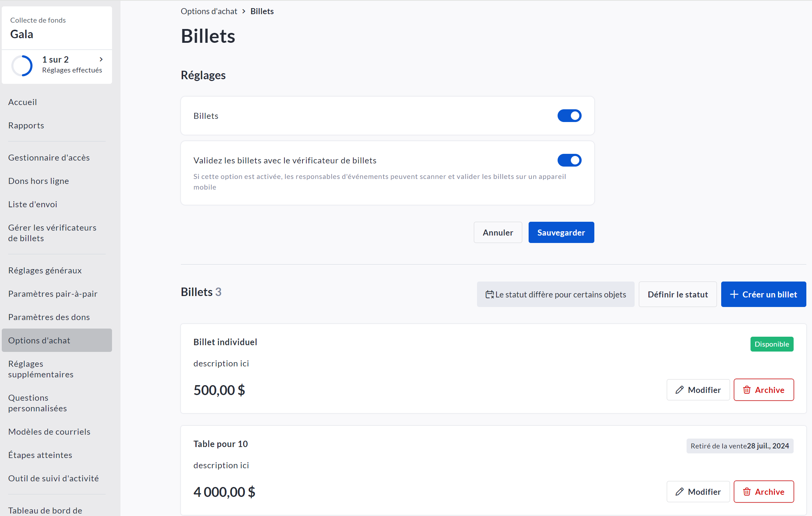Click the trash icon for Billet individuel
The height and width of the screenshot is (516, 812).
pyautogui.click(x=747, y=390)
